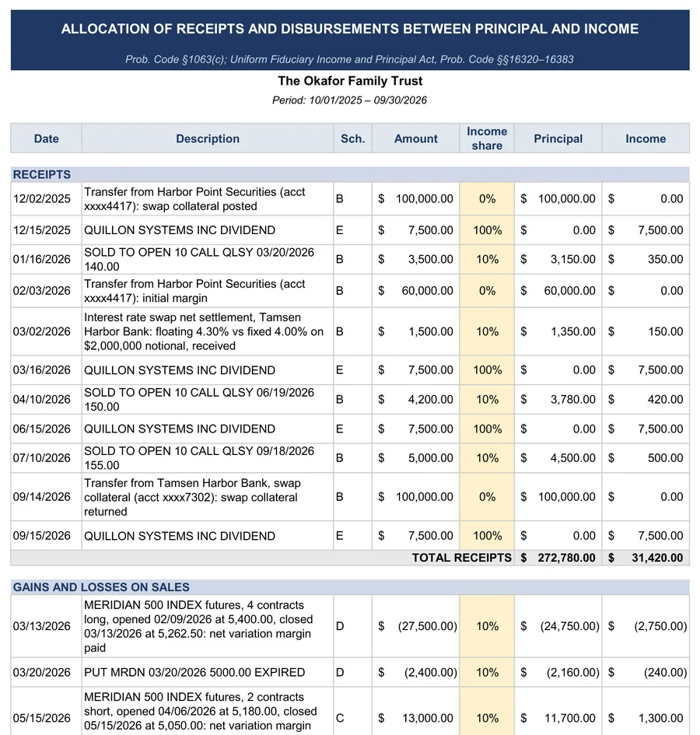Click the (240.00) income value
700x735 pixels.
(665, 672)
